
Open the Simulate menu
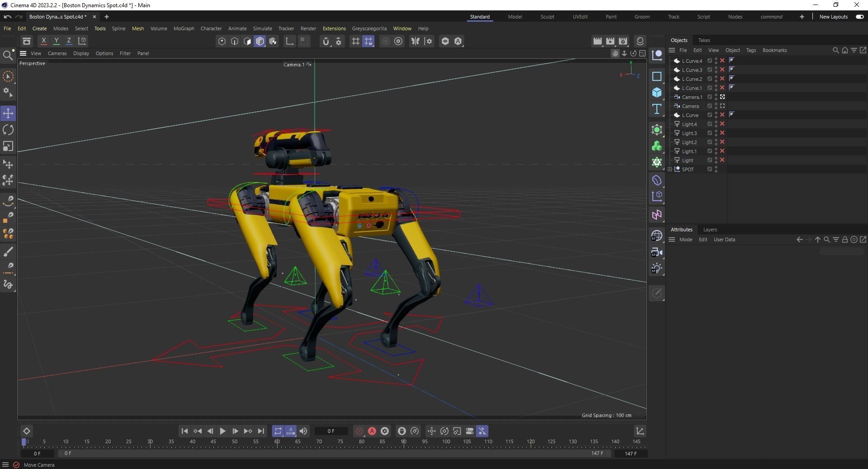262,28
